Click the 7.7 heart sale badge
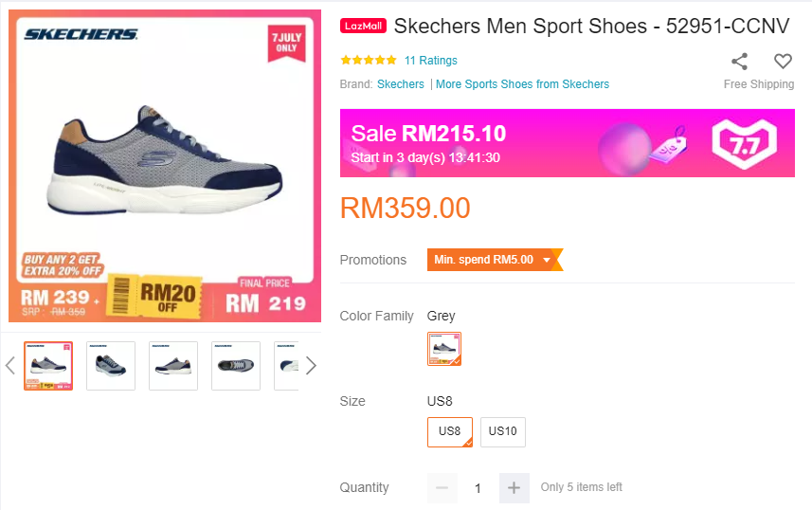Viewport: 812px width, 510px height. tap(744, 143)
